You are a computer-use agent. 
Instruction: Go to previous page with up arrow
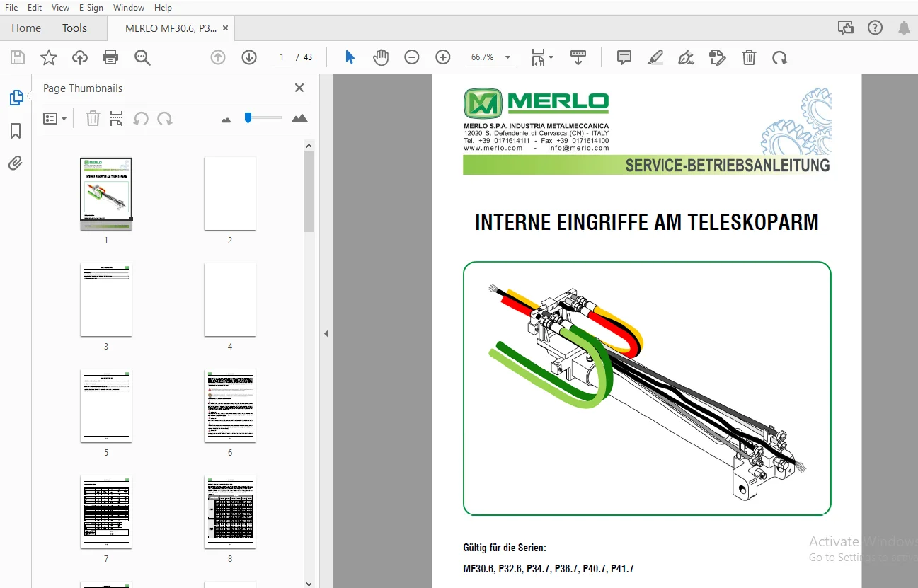pyautogui.click(x=218, y=57)
